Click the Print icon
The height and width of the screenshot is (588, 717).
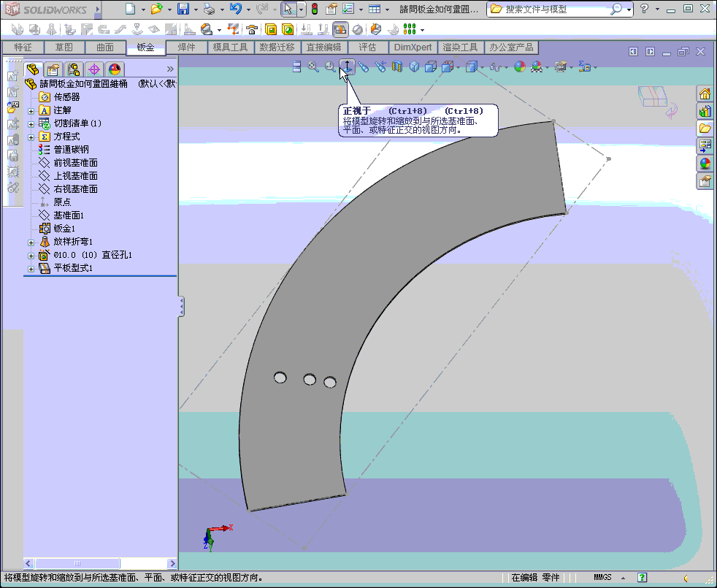tap(209, 9)
